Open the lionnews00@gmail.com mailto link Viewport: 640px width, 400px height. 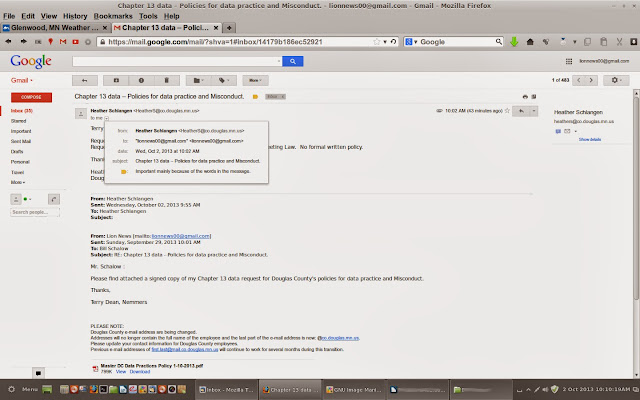click(x=181, y=236)
